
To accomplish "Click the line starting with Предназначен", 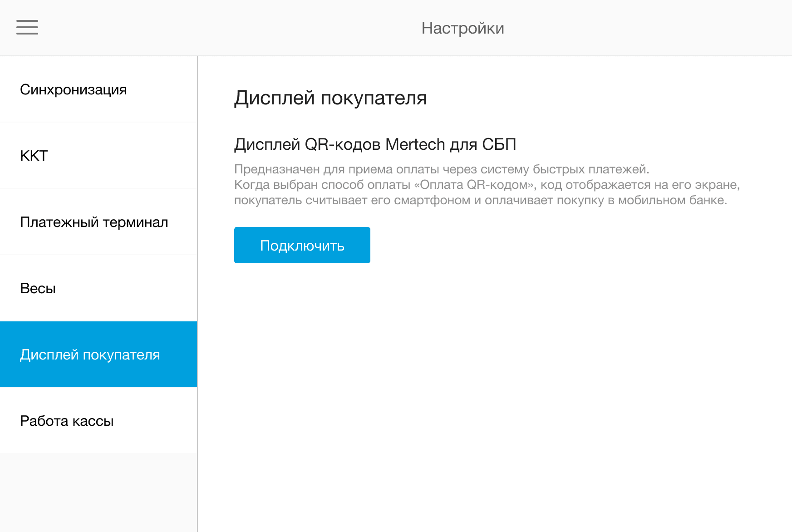I will 441,169.
